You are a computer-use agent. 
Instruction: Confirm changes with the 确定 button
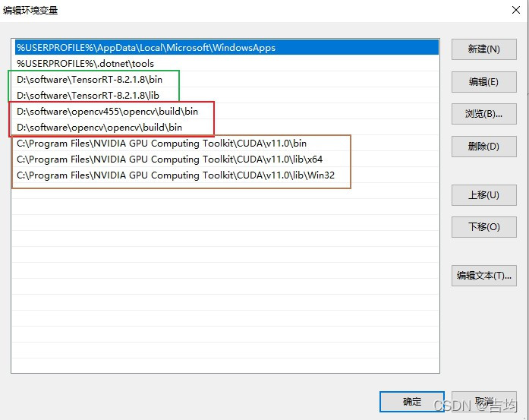click(x=412, y=402)
